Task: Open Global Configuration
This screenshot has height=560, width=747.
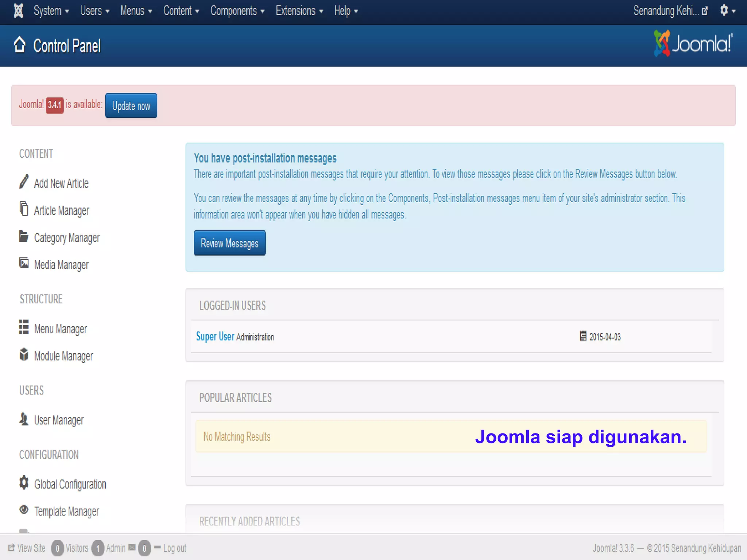Action: point(70,484)
